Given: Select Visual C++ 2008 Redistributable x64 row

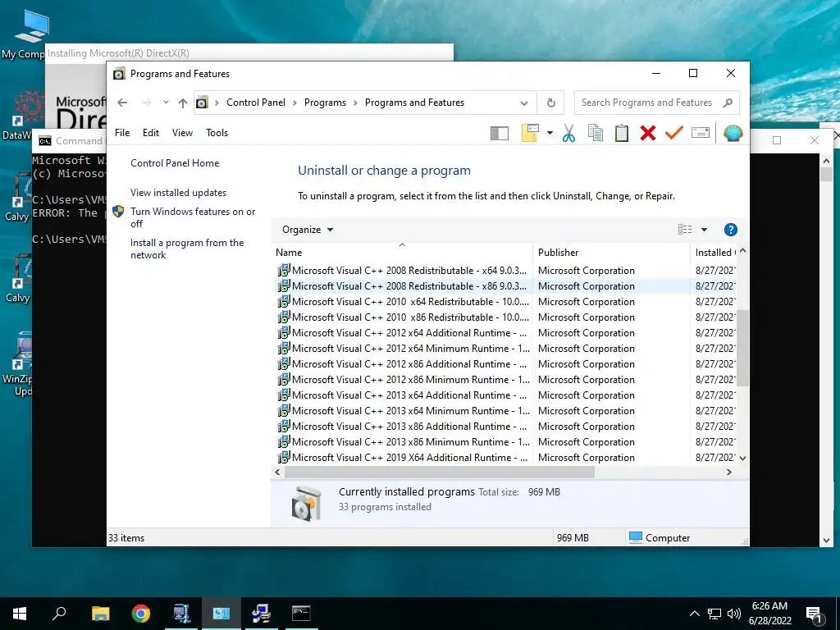Looking at the screenshot, I should point(504,271).
